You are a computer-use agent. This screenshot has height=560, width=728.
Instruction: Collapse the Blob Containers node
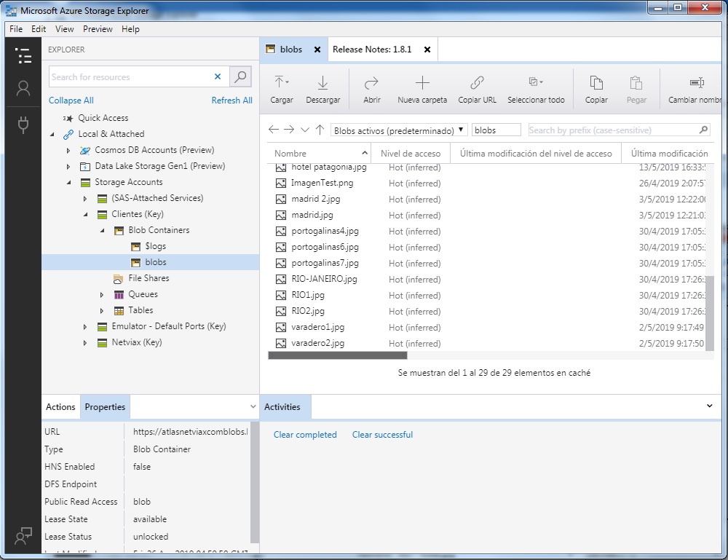point(103,230)
